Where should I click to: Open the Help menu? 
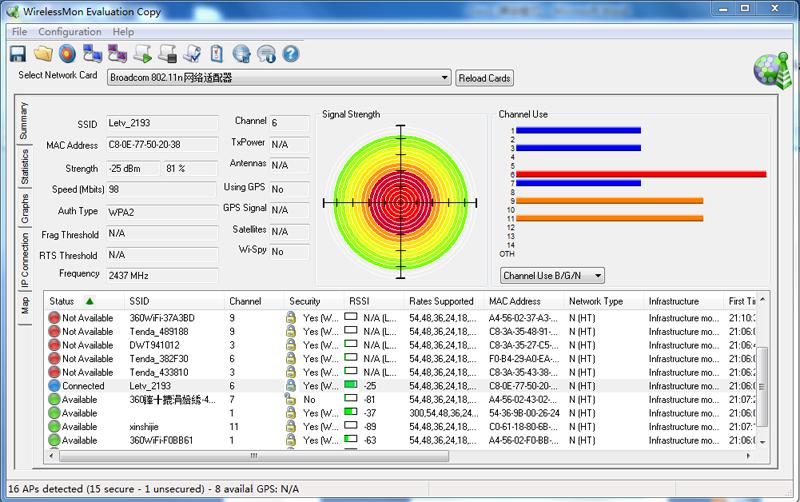click(x=123, y=32)
